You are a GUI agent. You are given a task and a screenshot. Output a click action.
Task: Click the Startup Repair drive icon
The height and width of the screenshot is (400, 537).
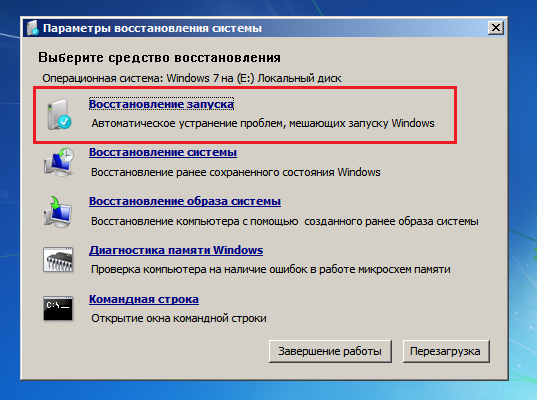click(59, 114)
